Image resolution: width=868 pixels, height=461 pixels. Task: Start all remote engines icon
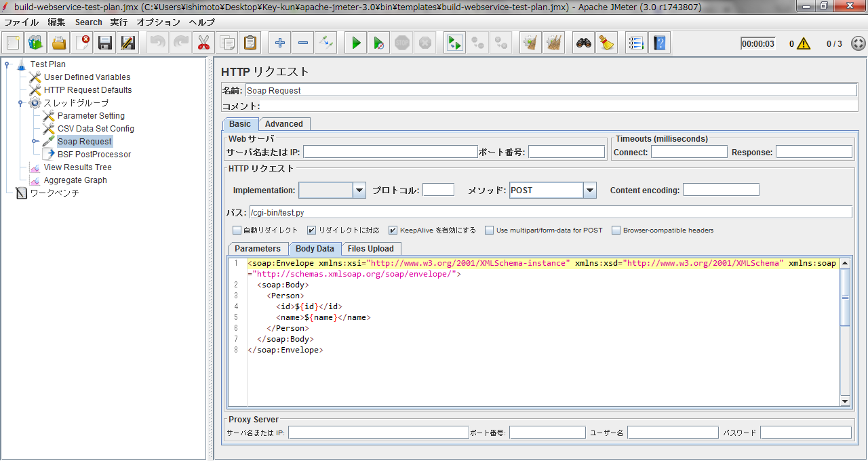(454, 43)
